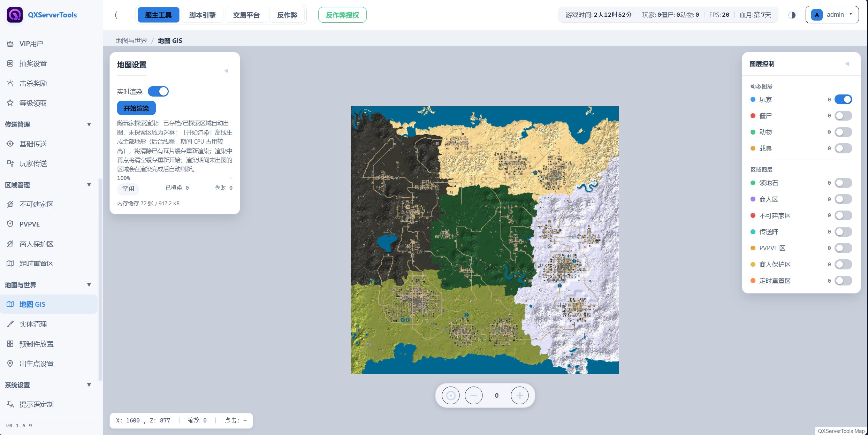Collapse the 传送管理 sidebar section
This screenshot has width=868, height=435.
89,124
